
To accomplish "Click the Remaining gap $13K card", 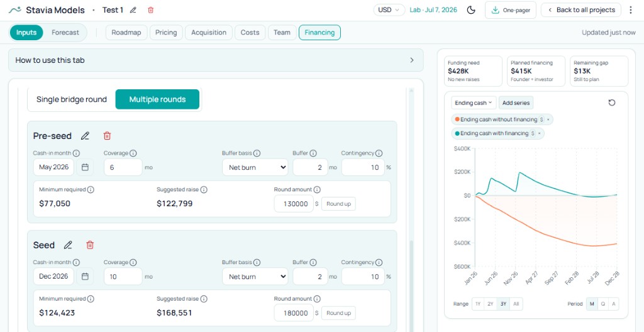I will pyautogui.click(x=599, y=71).
